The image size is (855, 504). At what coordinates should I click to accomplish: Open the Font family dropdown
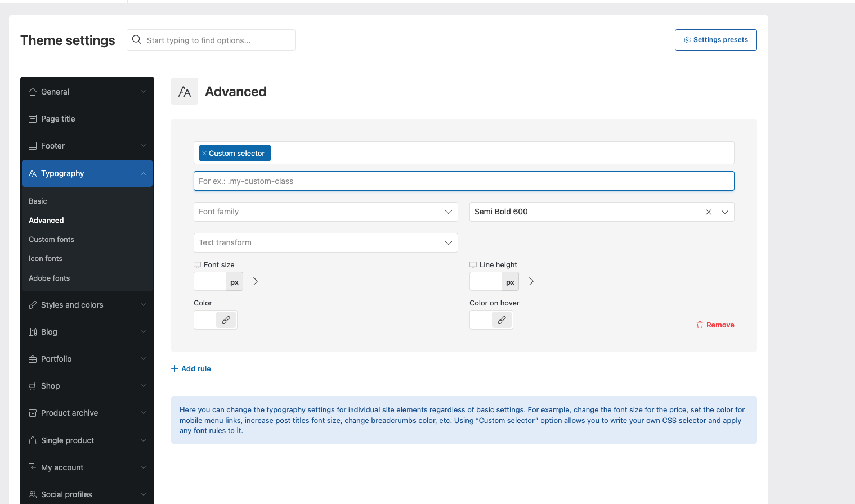click(x=326, y=212)
